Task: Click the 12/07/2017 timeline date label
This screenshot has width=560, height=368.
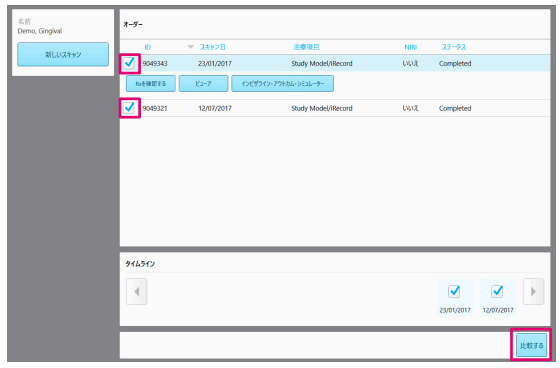Action: [x=498, y=310]
